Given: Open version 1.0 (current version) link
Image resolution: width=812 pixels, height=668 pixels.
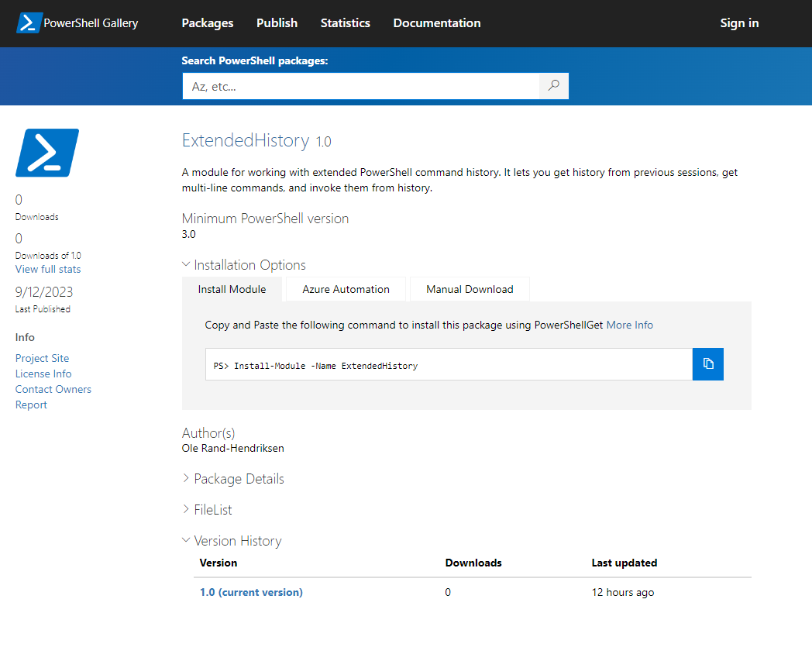Looking at the screenshot, I should [251, 592].
